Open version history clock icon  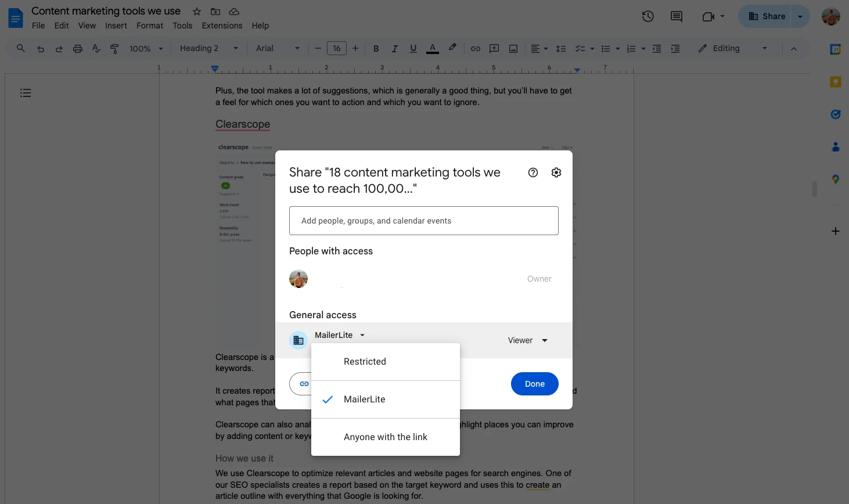pos(647,16)
